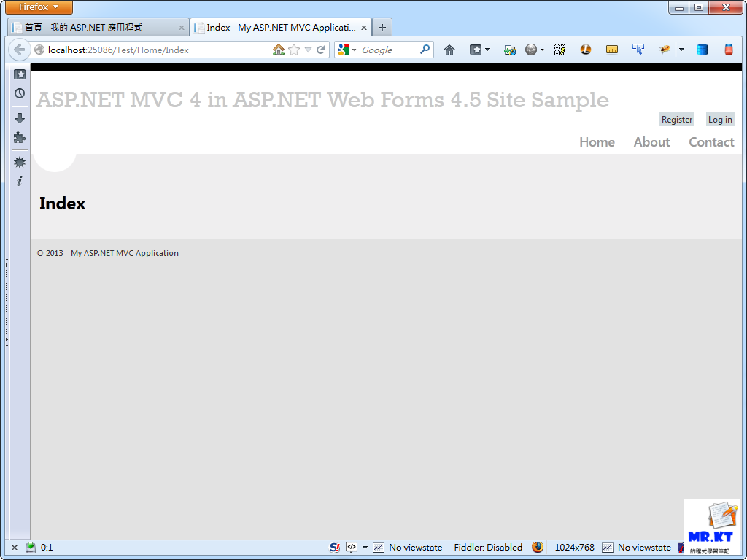This screenshot has height=560, width=747.
Task: Bookmark this page with the star icon
Action: click(x=294, y=50)
